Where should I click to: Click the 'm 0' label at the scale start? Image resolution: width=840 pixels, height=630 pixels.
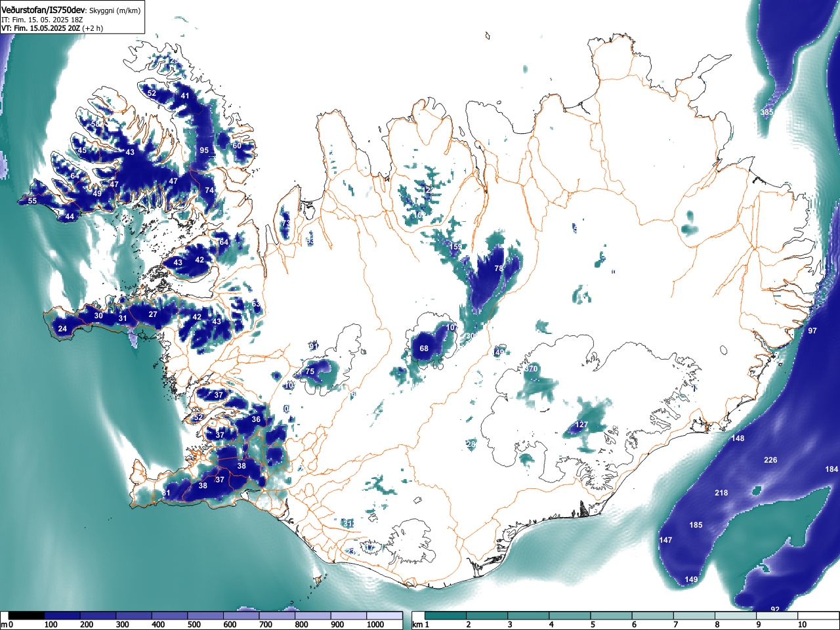[x=7, y=625]
